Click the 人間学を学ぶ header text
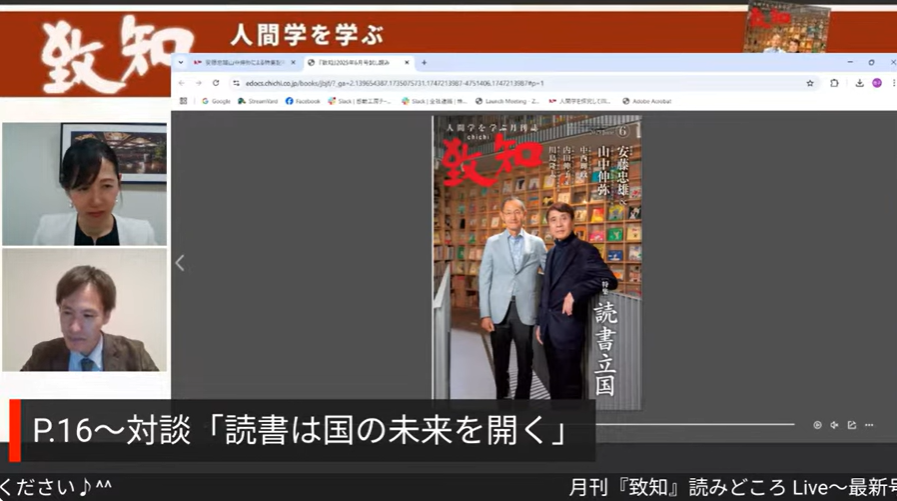The image size is (897, 501). click(307, 35)
